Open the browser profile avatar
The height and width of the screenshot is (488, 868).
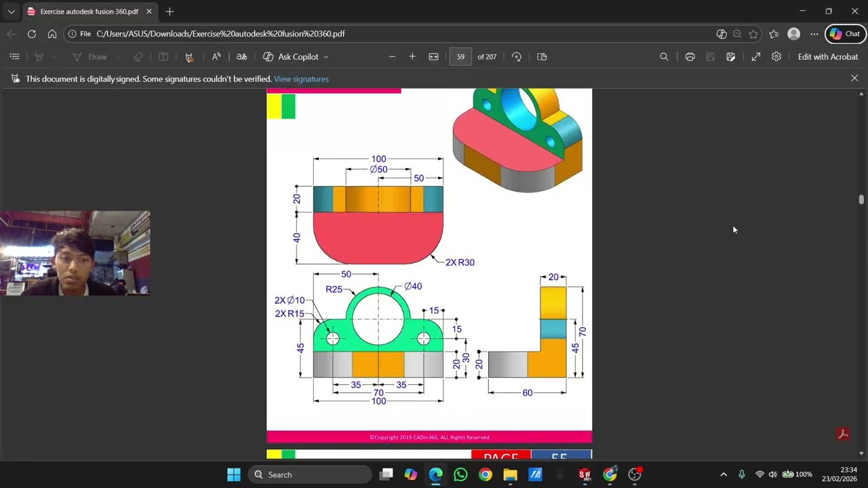pos(793,34)
